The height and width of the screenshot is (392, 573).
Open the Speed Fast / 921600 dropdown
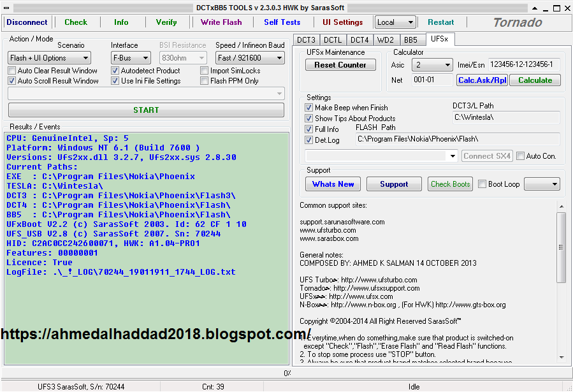pyautogui.click(x=250, y=58)
